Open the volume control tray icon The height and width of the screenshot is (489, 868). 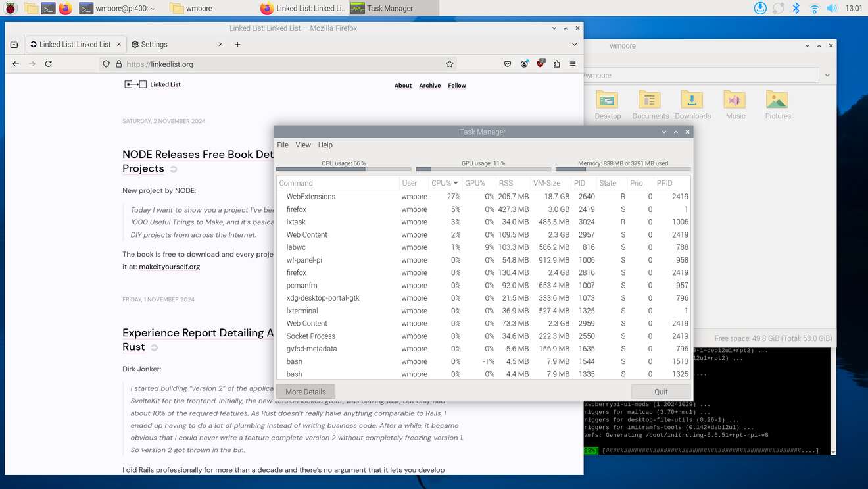pyautogui.click(x=832, y=9)
